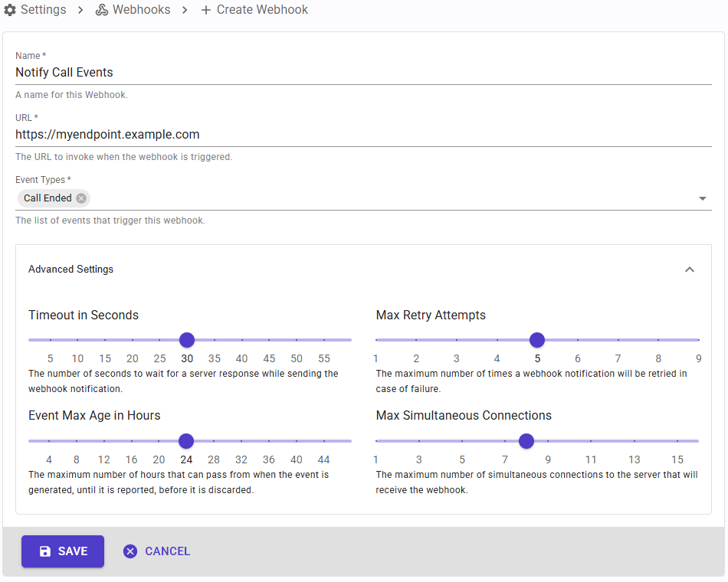Click the Settings gear icon in breadcrumb

tap(10, 11)
